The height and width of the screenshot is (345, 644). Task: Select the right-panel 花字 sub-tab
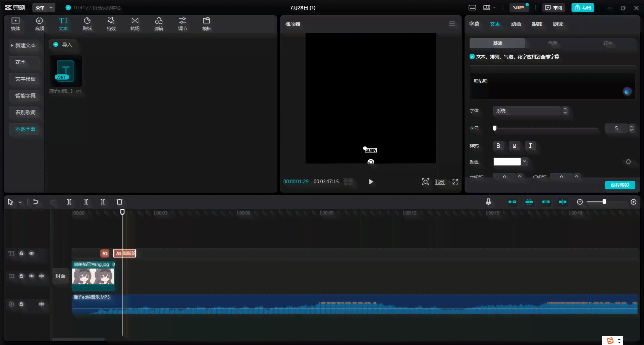607,43
